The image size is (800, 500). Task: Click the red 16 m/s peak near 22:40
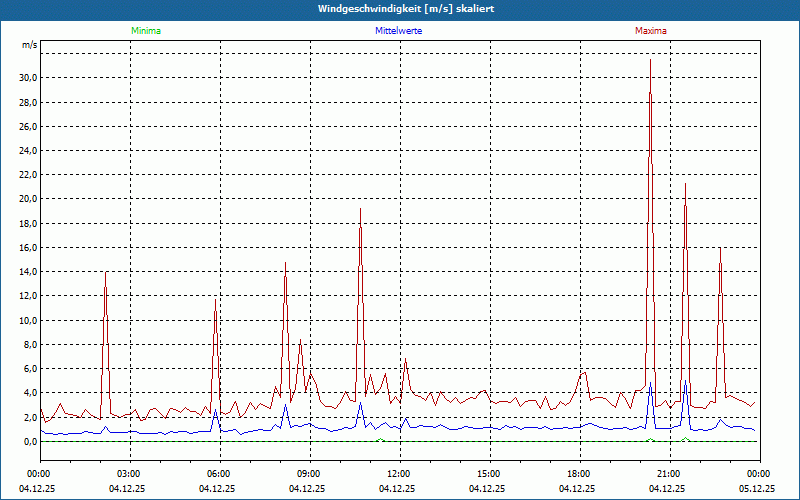pos(720,248)
